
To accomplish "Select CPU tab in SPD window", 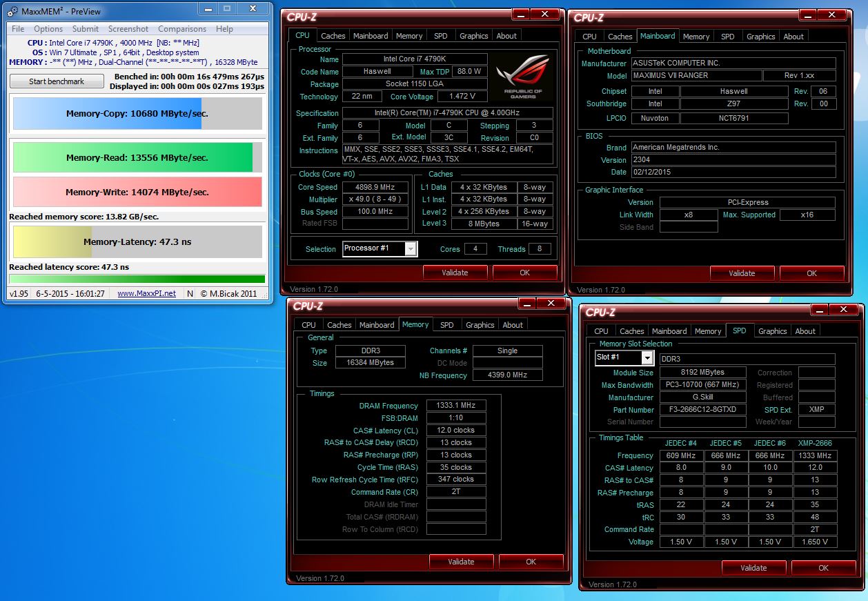I will click(602, 331).
